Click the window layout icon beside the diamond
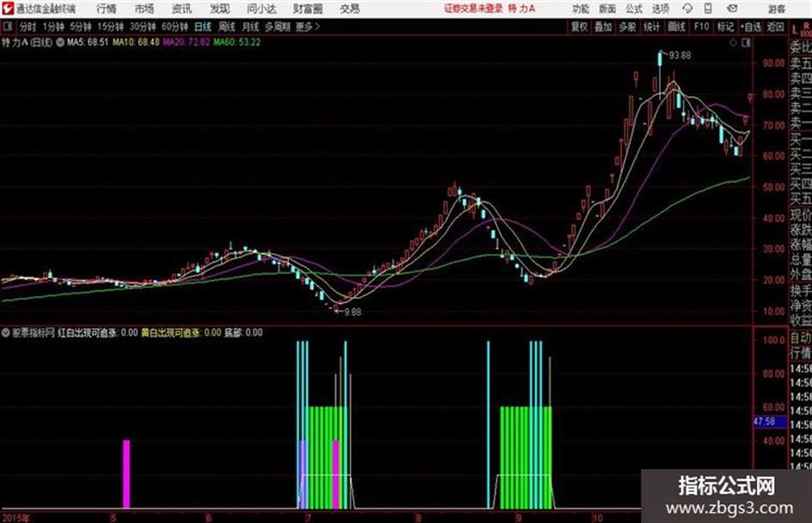This screenshot has height=523, width=812. point(746,43)
